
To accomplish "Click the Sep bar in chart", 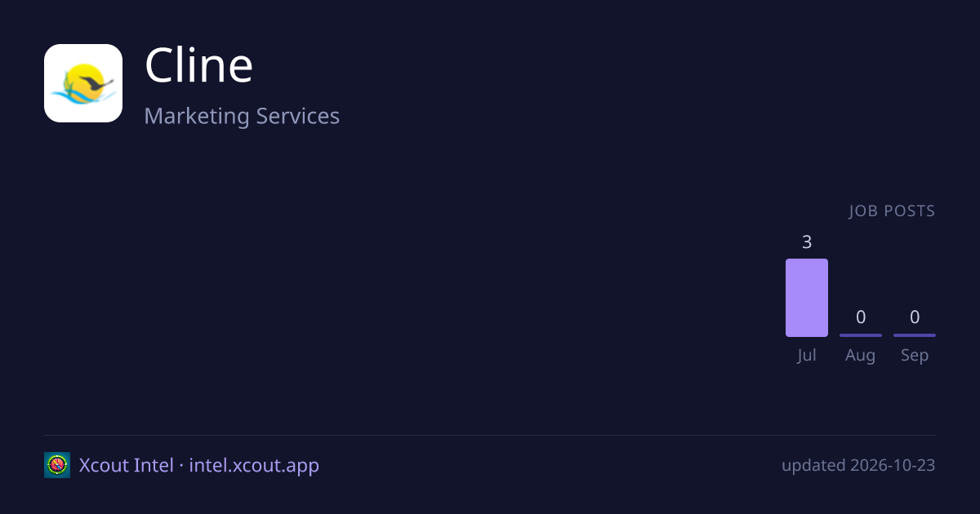I will [915, 335].
